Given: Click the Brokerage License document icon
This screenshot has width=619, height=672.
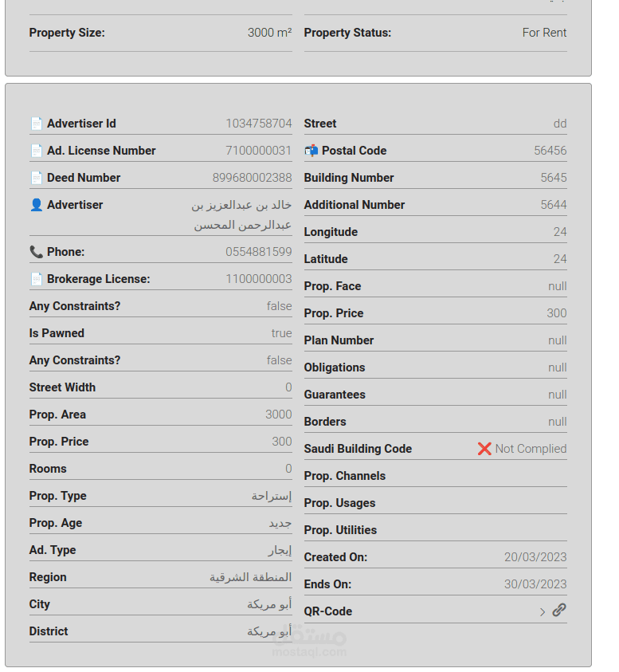Looking at the screenshot, I should (36, 279).
